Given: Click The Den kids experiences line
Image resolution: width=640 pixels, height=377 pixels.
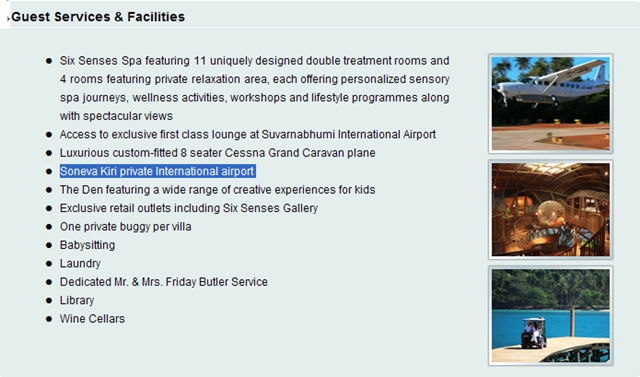Looking at the screenshot, I should click(x=218, y=190).
